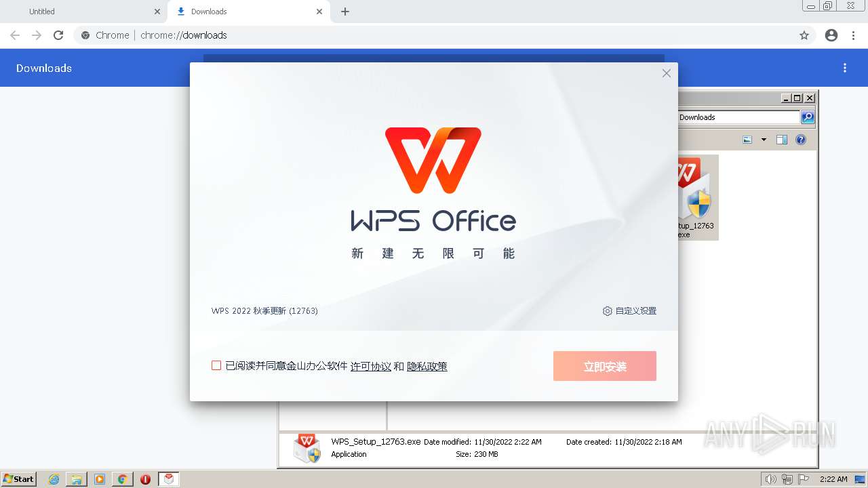
Task: Open Explorer help icon
Action: tap(801, 140)
